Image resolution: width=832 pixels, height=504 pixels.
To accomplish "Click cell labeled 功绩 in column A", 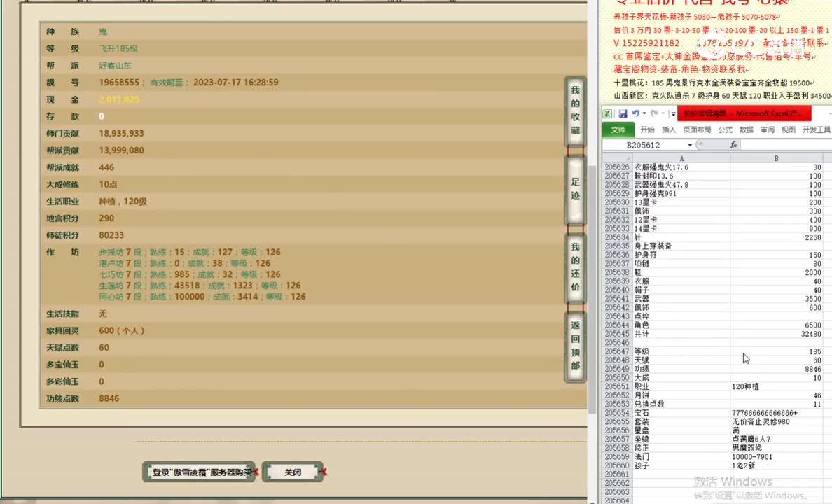I will pos(681,369).
